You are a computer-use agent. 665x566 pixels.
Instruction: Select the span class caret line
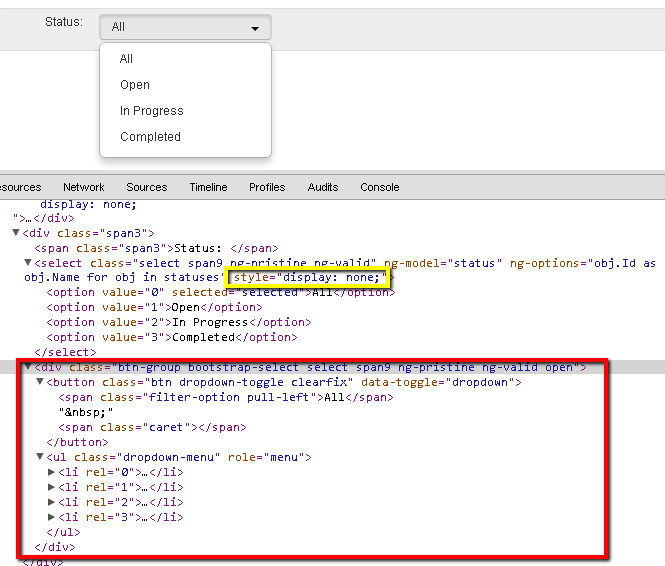click(x=152, y=427)
